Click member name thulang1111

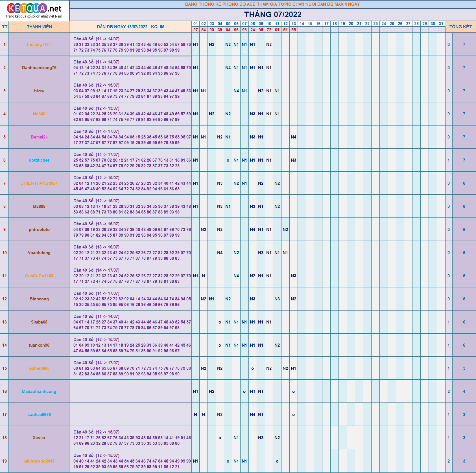(x=39, y=45)
